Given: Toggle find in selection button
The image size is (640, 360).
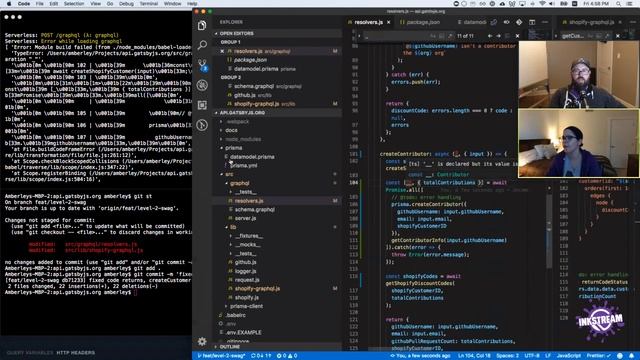Looking at the screenshot, I should (507, 36).
